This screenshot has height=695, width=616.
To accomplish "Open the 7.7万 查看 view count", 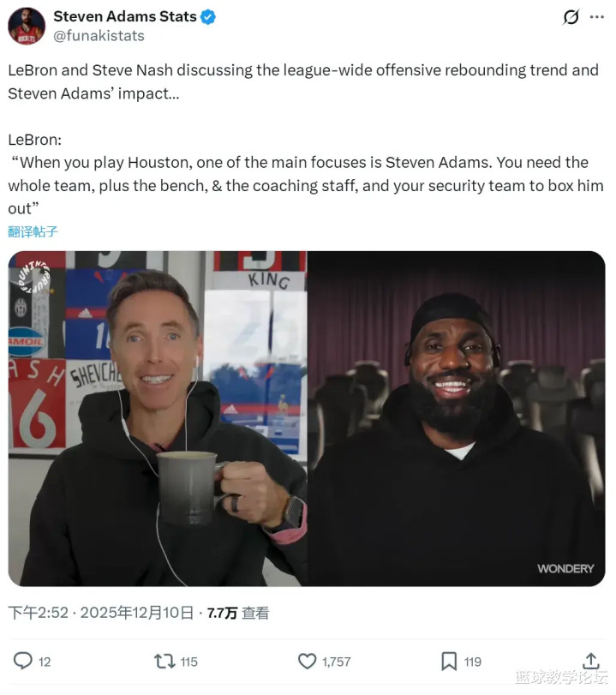I will click(x=238, y=613).
